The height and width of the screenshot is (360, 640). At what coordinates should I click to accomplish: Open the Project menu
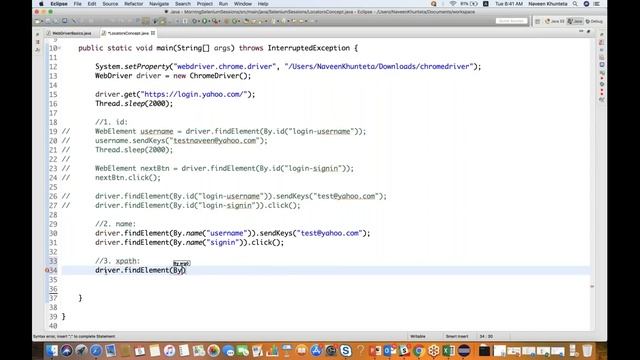tap(204, 4)
